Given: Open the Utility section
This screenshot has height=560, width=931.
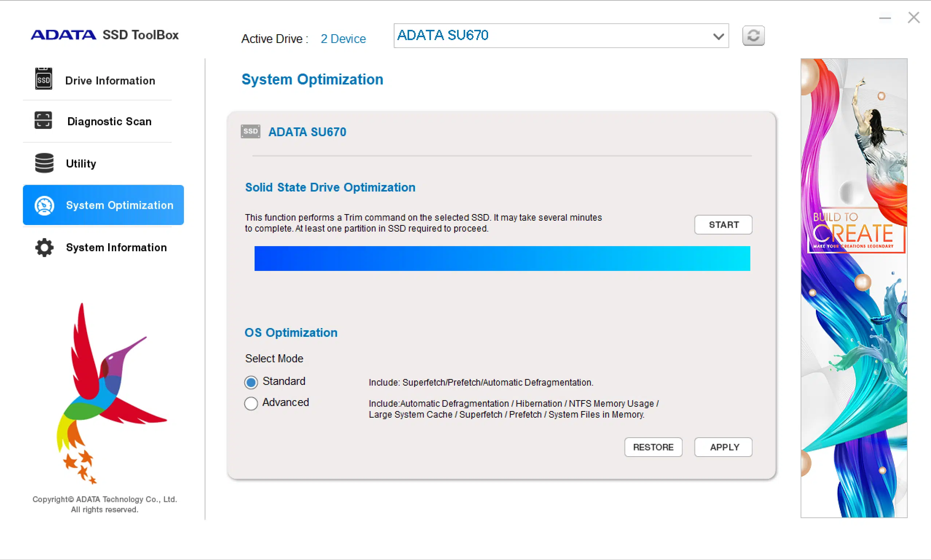Looking at the screenshot, I should click(97, 163).
